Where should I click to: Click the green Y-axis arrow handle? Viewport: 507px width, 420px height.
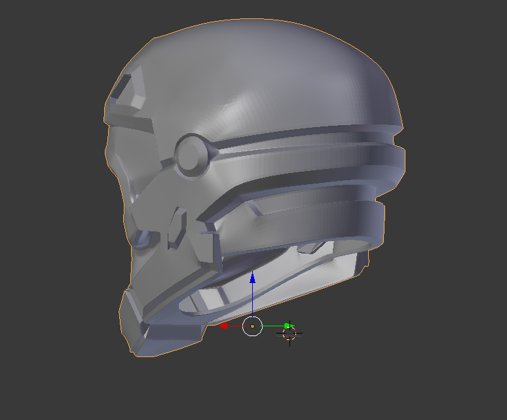point(288,326)
